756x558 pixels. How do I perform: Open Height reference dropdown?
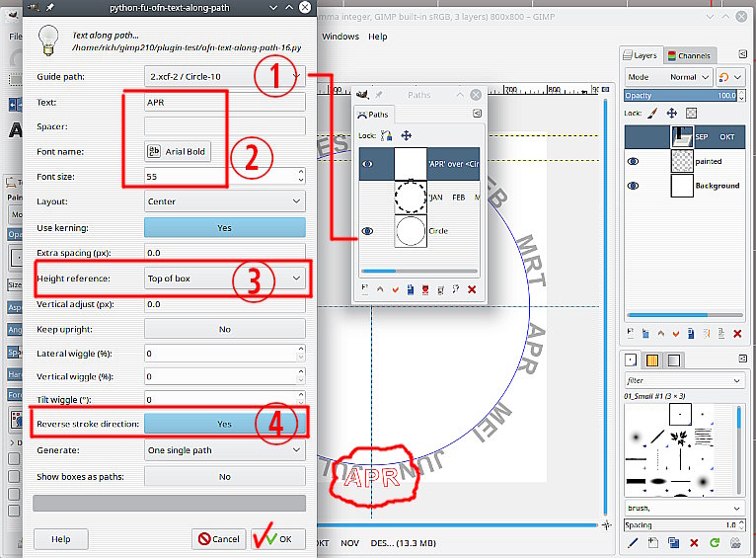coord(225,279)
